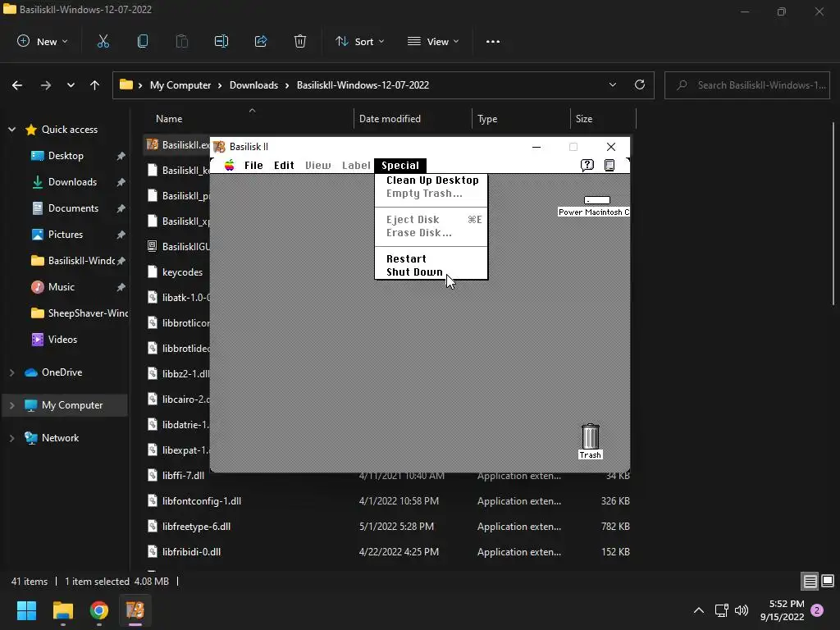
Task: Expand the address bar history dropdown
Action: (x=612, y=84)
